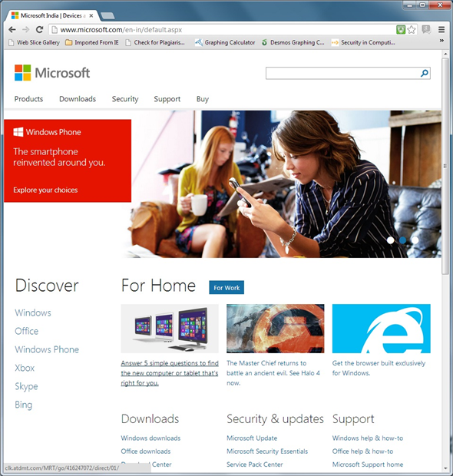Bookmark this page with the star icon

(412, 30)
